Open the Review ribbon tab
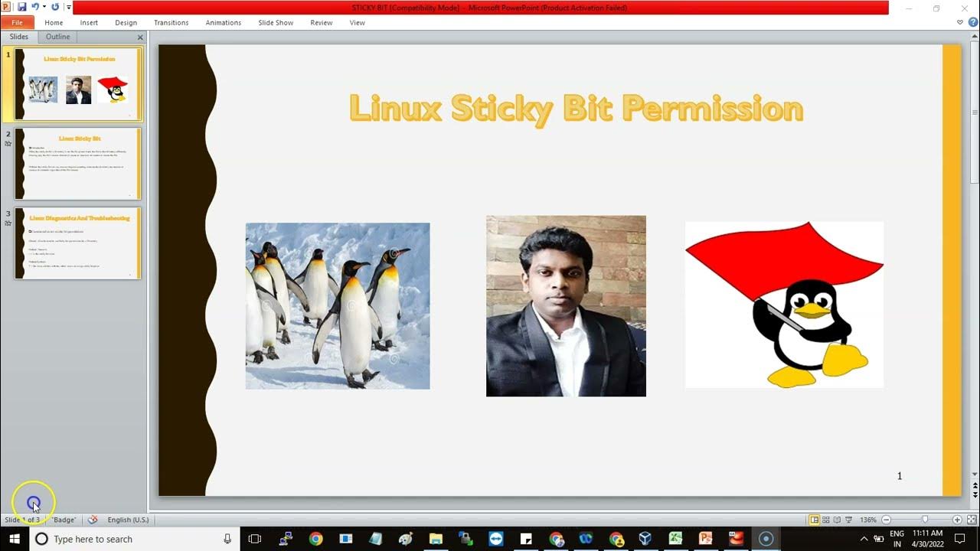The width and height of the screenshot is (980, 551). pyautogui.click(x=322, y=23)
